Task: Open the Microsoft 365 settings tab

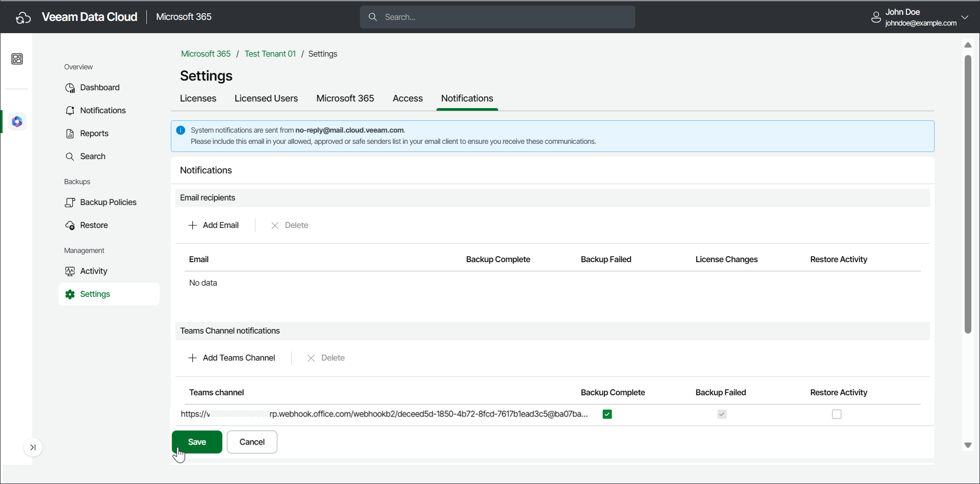Action: click(x=345, y=98)
